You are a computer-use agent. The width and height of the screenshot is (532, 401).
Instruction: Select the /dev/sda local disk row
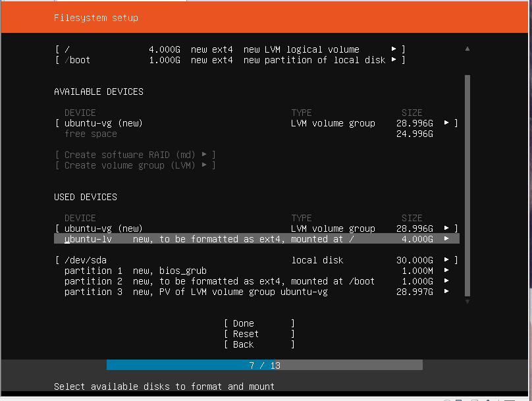(x=257, y=260)
